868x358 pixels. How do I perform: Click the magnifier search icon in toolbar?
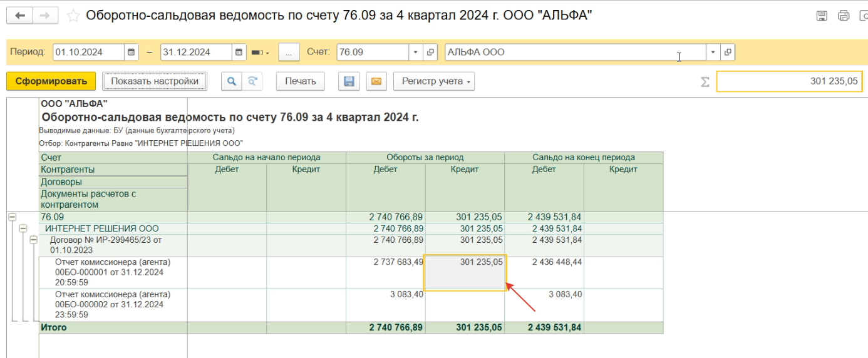coord(231,81)
